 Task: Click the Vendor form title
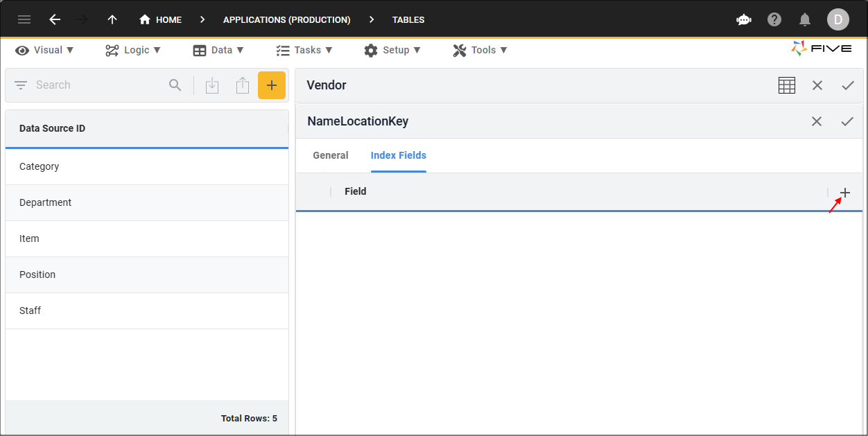point(327,85)
